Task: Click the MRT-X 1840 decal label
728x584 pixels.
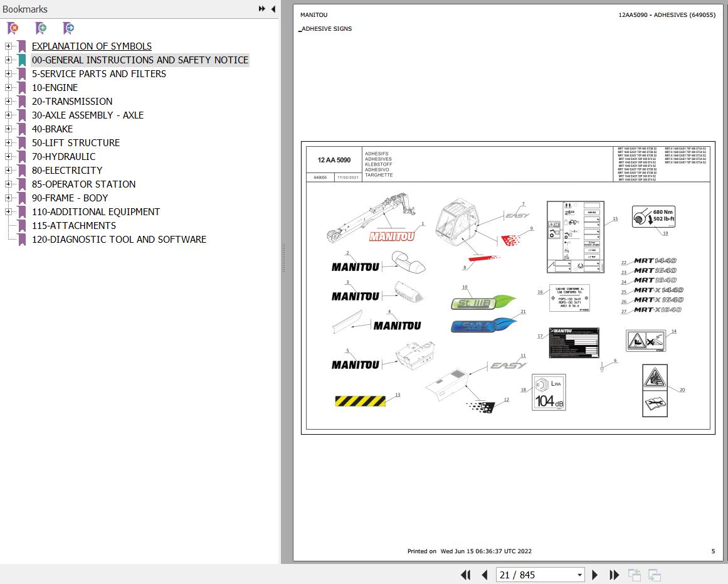Action: click(657, 310)
